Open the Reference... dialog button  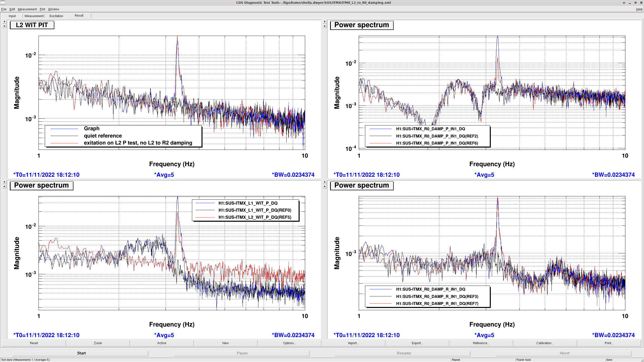pos(481,343)
